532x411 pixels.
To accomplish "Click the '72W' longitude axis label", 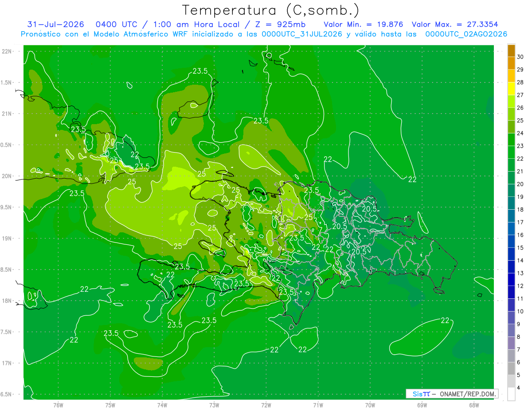I will point(266,405).
